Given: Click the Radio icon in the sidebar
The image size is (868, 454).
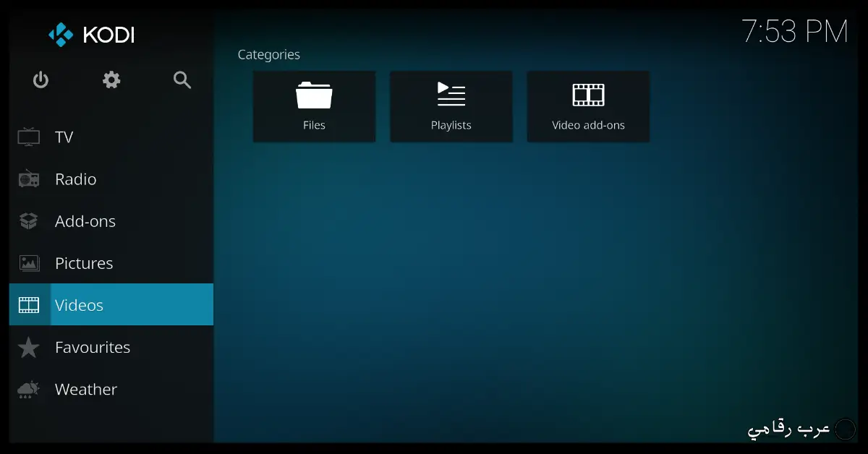Looking at the screenshot, I should pyautogui.click(x=29, y=179).
